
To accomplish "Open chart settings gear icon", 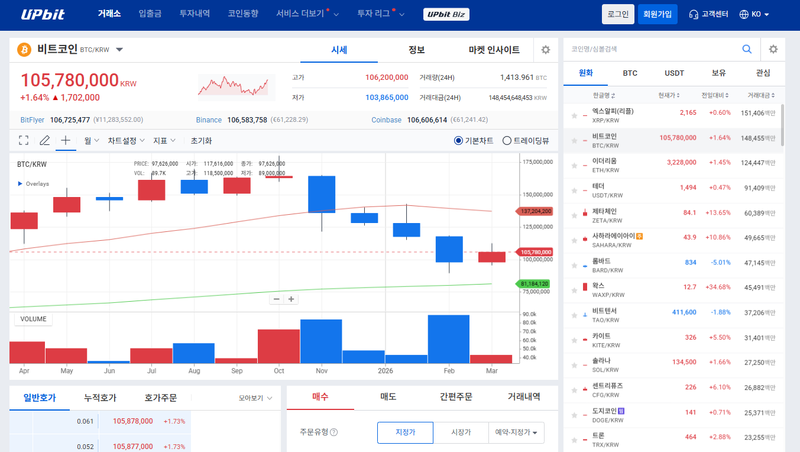I will pyautogui.click(x=545, y=49).
